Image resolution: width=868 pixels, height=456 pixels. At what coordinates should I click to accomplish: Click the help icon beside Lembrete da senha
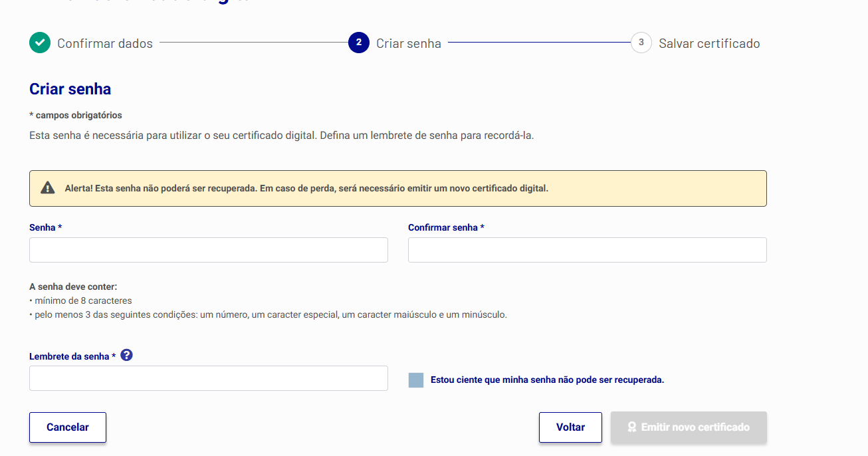[127, 356]
